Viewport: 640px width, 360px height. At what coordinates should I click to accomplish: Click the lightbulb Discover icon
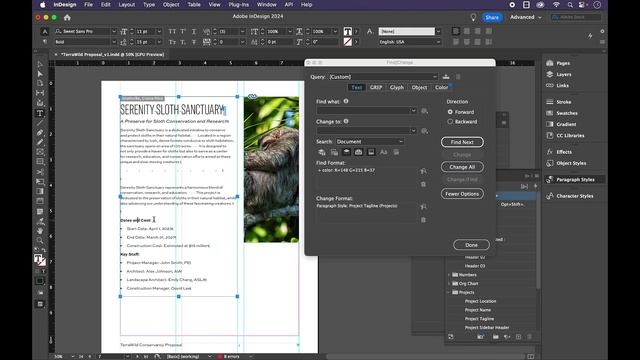click(473, 17)
